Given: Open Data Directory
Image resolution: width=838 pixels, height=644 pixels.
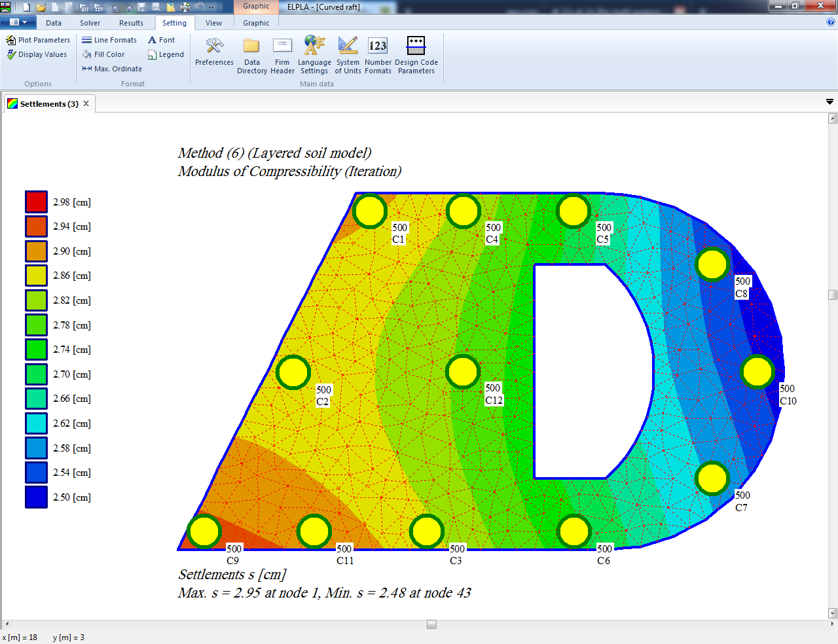Looking at the screenshot, I should pyautogui.click(x=252, y=56).
